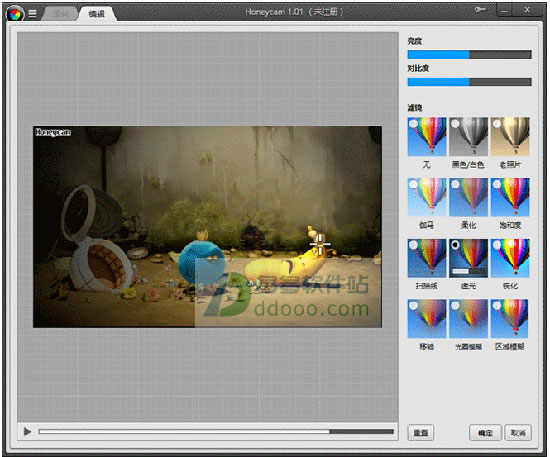Select the 伽马 gamma filter thumbnail

point(427,197)
